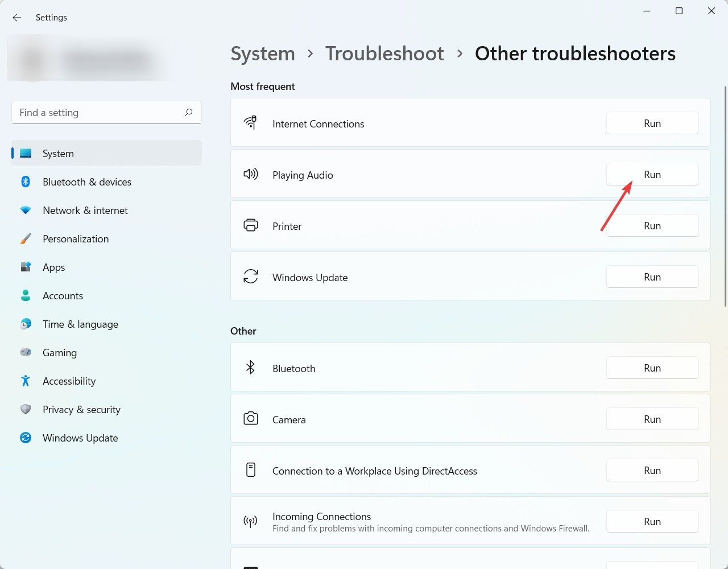Click the vertical scrollbar thumb

(725, 196)
